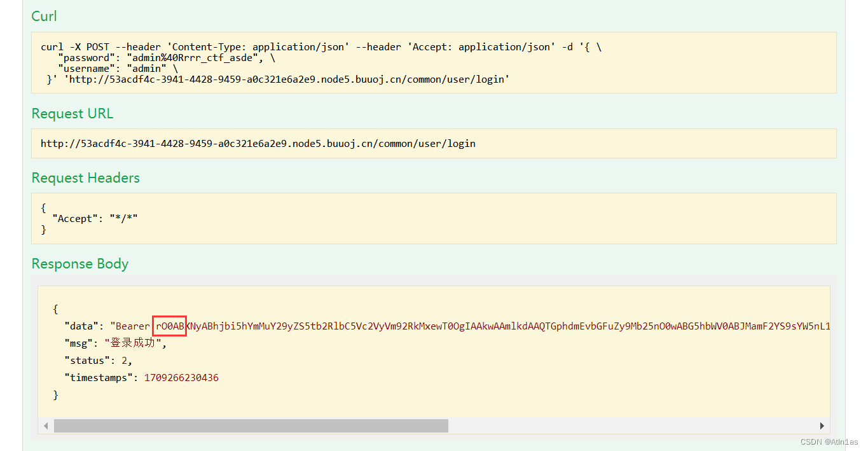868x451 pixels.
Task: Click the left scrollbar arrow
Action: (x=45, y=426)
